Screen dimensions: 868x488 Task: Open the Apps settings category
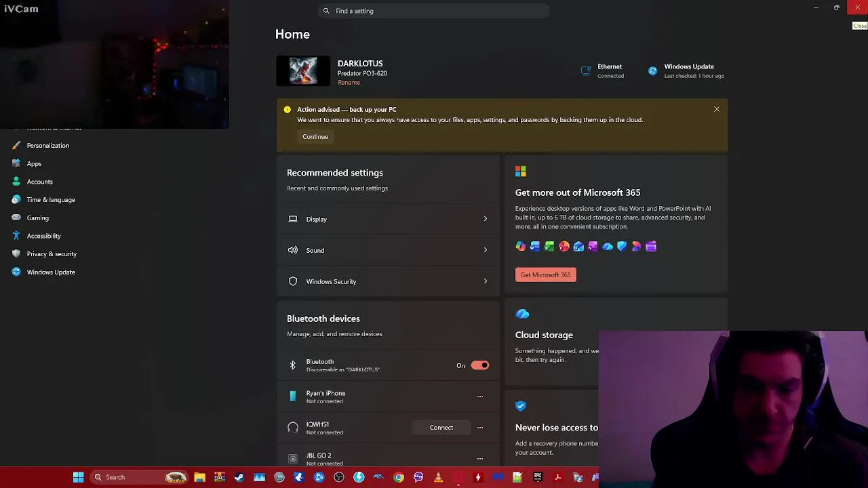pos(34,163)
